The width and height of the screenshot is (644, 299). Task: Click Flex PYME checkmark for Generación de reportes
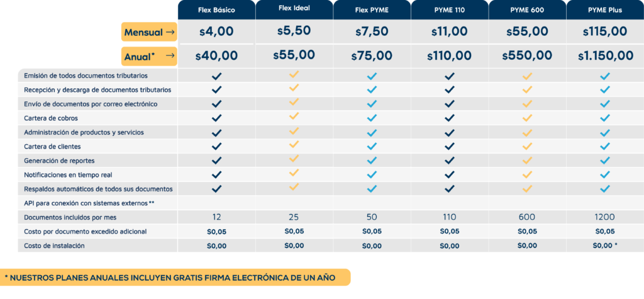click(x=372, y=161)
